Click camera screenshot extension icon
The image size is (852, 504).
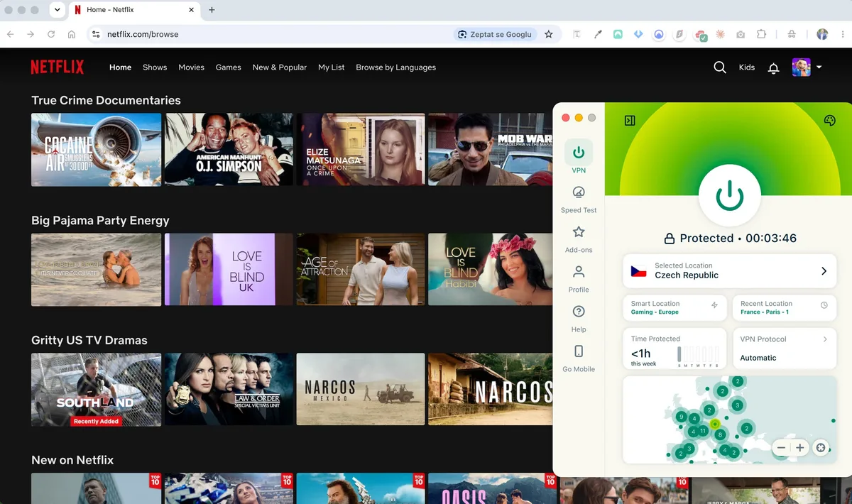(741, 34)
